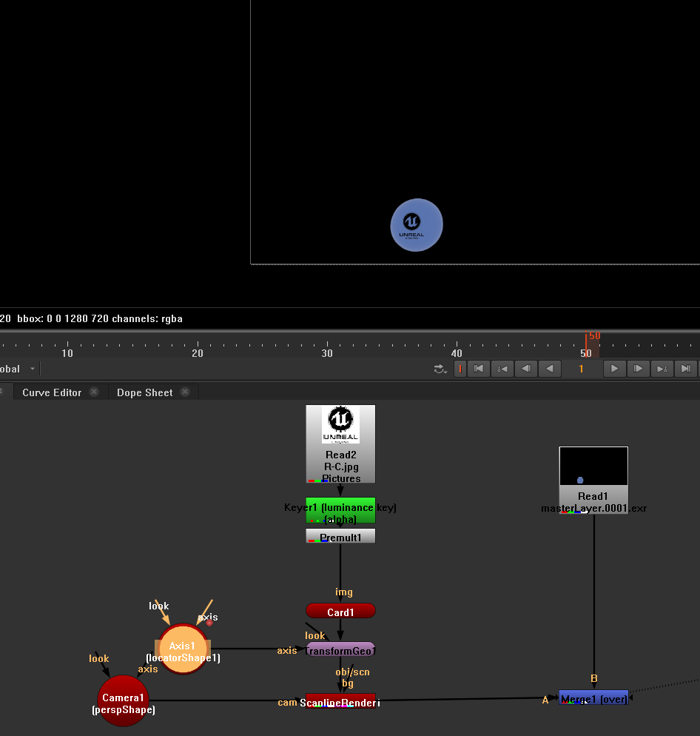Click frame 30 on the timeline ruler
The height and width of the screenshot is (736, 700).
[x=327, y=353]
